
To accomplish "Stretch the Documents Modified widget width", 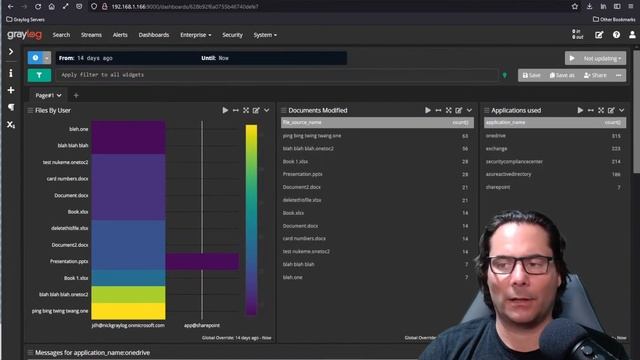I will pos(438,110).
